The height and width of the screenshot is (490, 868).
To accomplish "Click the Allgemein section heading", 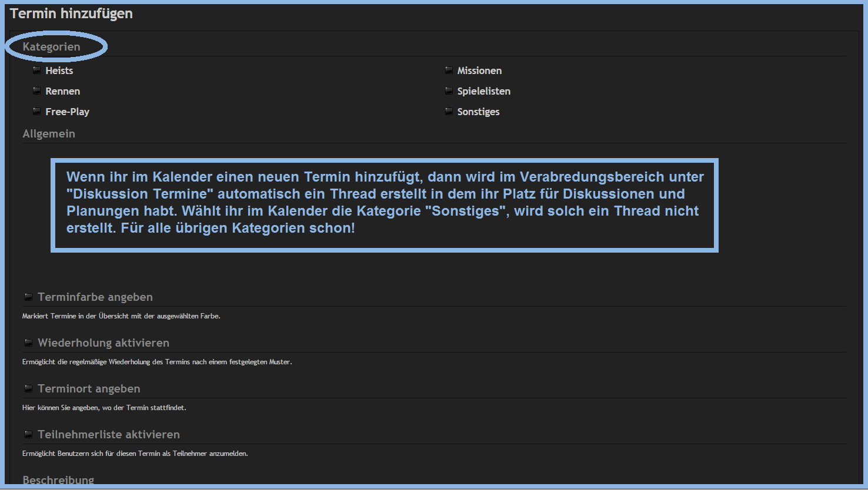I will [x=49, y=134].
